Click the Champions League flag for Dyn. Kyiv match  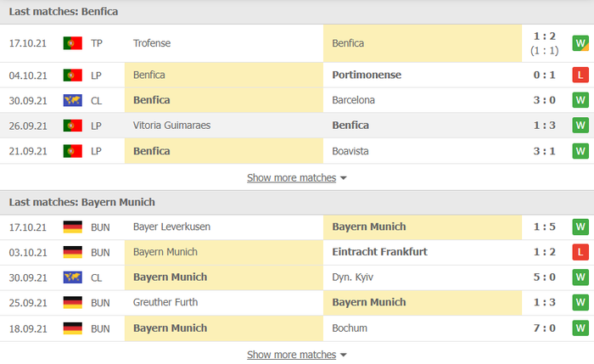click(72, 277)
